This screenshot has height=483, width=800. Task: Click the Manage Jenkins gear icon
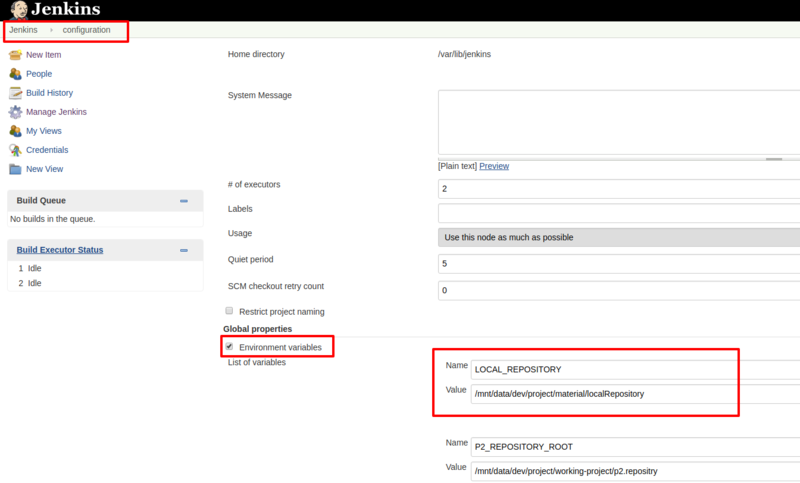point(15,112)
